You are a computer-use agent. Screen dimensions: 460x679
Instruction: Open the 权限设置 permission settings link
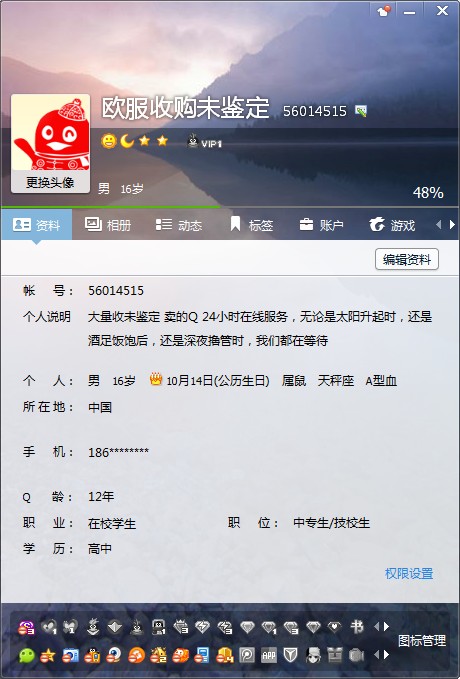pyautogui.click(x=409, y=574)
